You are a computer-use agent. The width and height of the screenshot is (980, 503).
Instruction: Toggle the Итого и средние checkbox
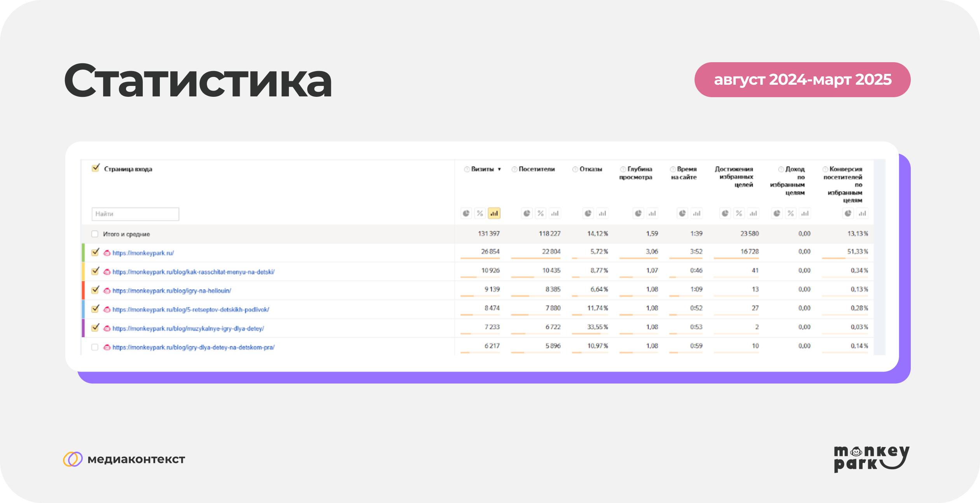[x=94, y=234]
